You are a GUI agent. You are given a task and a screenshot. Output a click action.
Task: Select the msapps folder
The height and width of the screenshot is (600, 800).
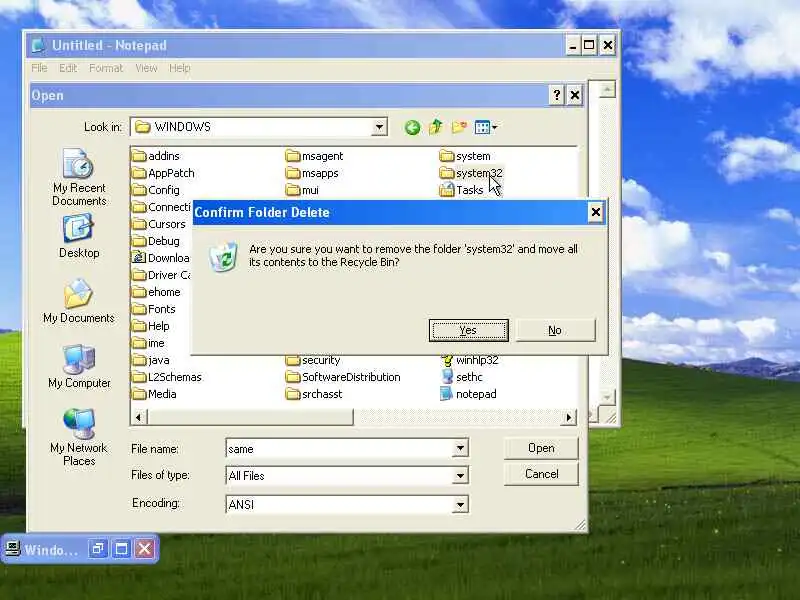pos(312,173)
